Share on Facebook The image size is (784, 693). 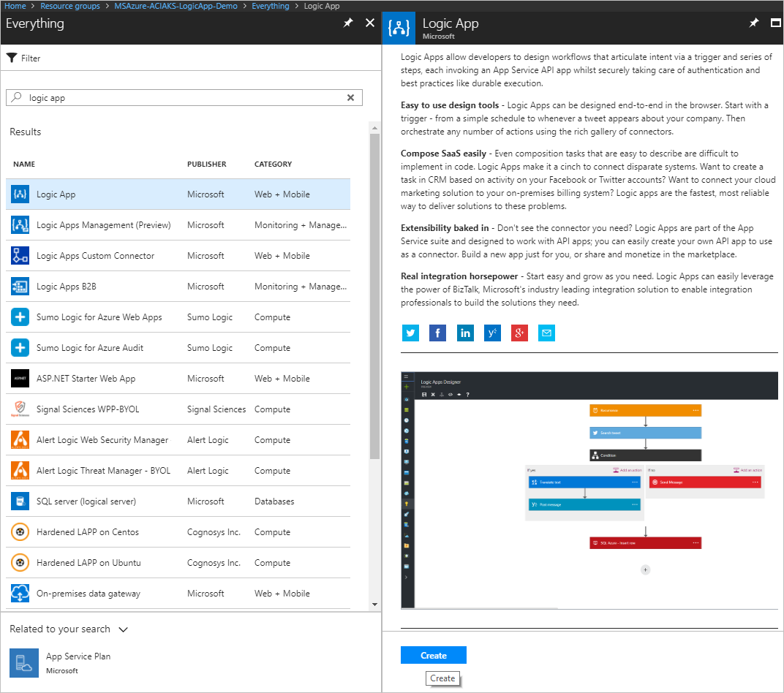[x=437, y=333]
